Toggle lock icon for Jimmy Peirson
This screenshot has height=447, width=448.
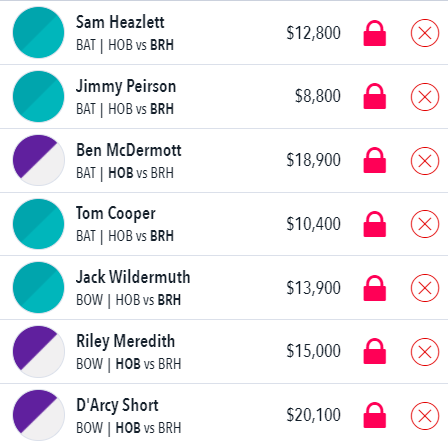(x=375, y=96)
